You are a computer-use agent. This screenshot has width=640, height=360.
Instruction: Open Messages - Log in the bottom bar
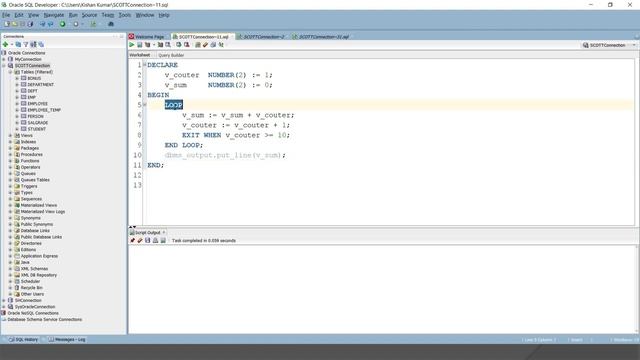coord(67,340)
